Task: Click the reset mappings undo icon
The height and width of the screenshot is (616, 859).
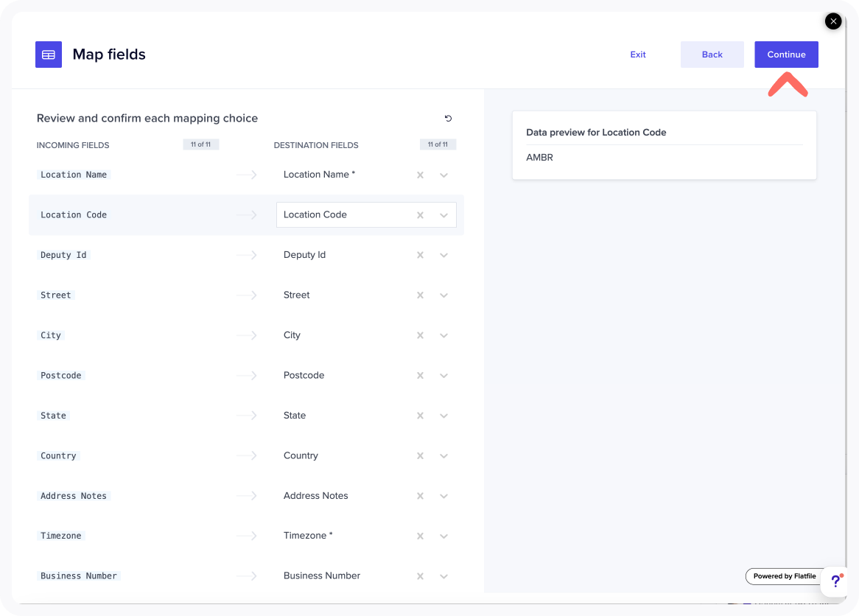Action: [x=448, y=118]
